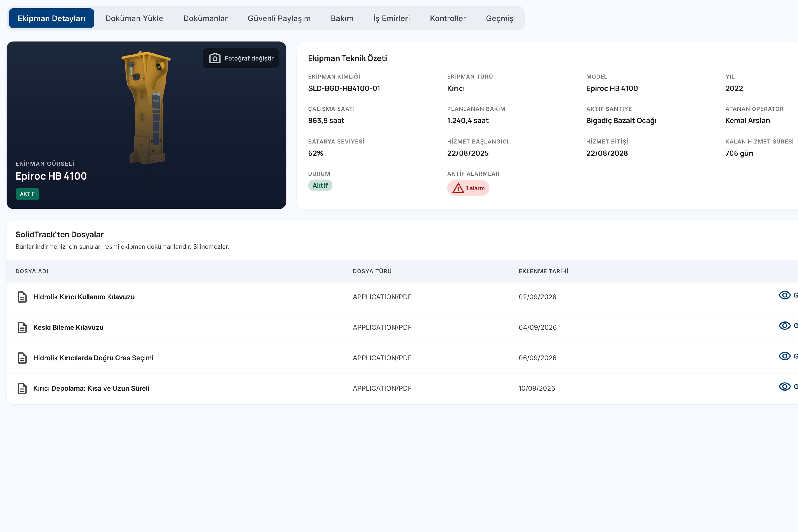Click the document icon for Hidrolik Kırıcılarda Doğru Gres Seçimi
798x532 pixels.
click(22, 358)
